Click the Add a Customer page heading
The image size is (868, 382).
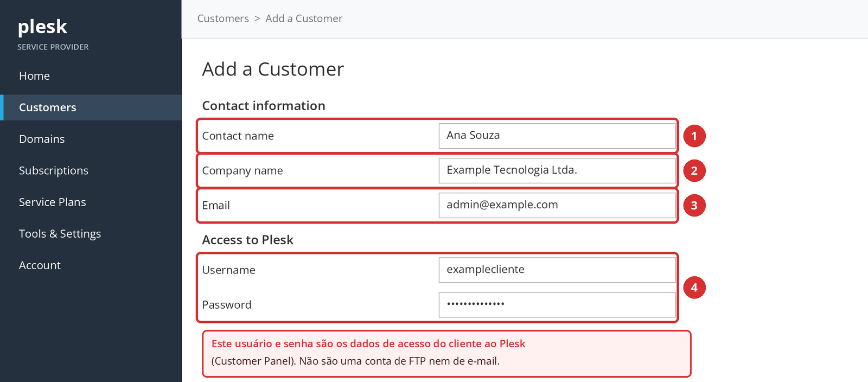click(273, 69)
